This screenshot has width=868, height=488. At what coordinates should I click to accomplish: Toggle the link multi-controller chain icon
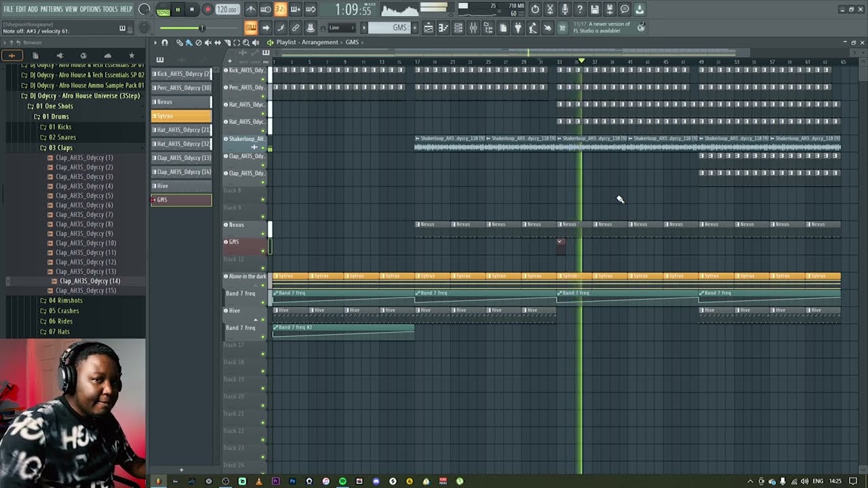[x=296, y=28]
